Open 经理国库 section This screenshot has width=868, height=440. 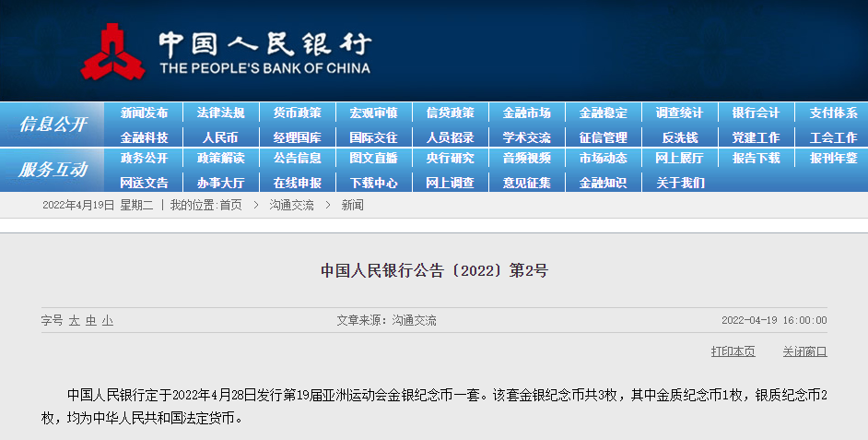pos(298,137)
